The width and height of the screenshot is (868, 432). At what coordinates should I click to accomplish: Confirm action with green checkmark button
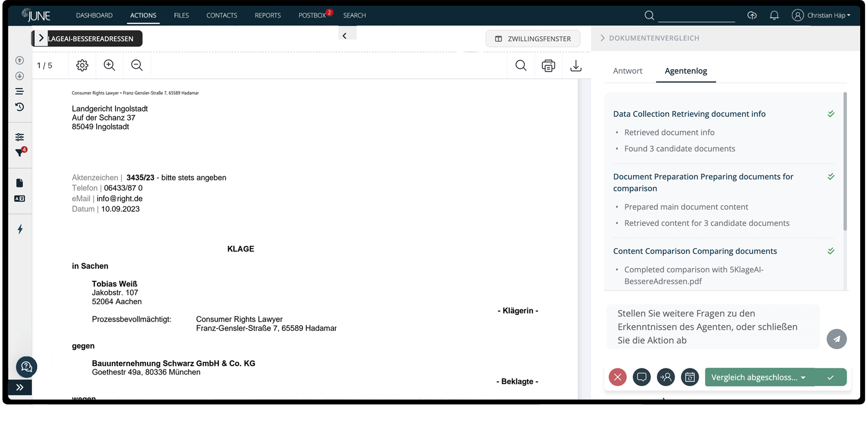tap(831, 377)
